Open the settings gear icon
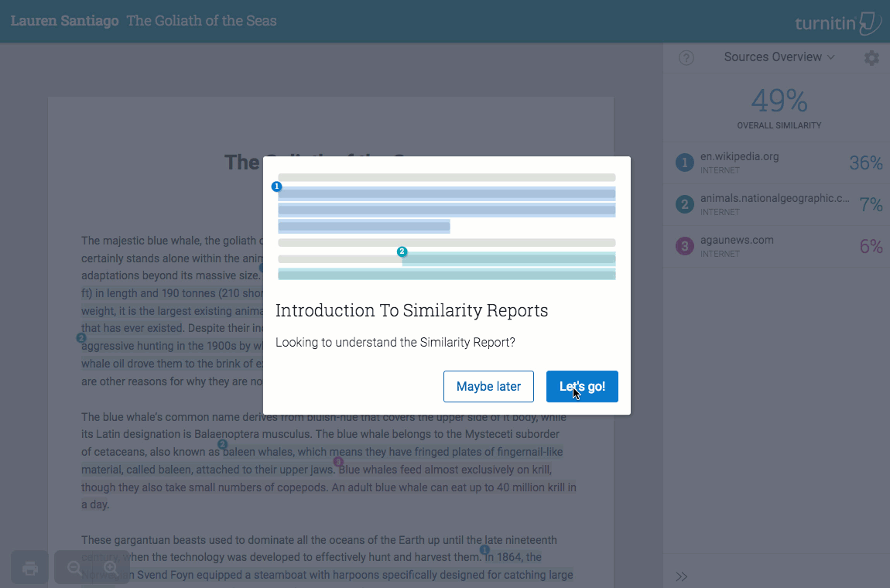 [x=871, y=57]
